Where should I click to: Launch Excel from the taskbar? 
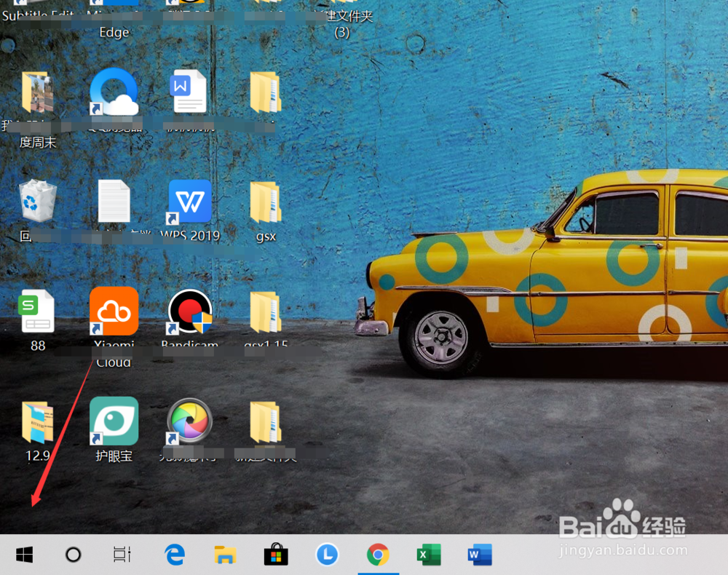(429, 555)
